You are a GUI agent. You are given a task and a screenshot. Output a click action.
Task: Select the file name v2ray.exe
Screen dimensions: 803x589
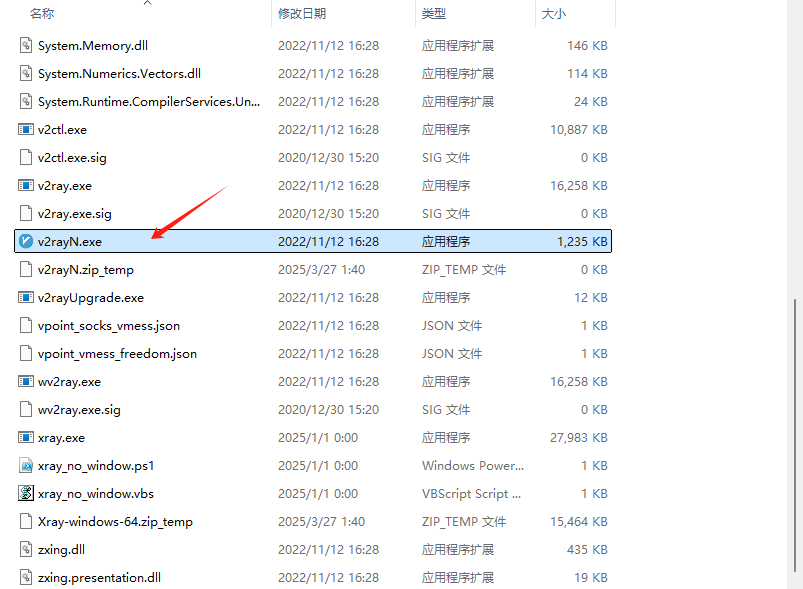point(65,186)
